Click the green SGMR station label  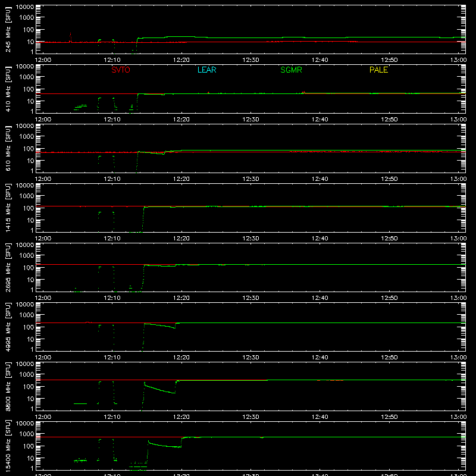tap(291, 70)
